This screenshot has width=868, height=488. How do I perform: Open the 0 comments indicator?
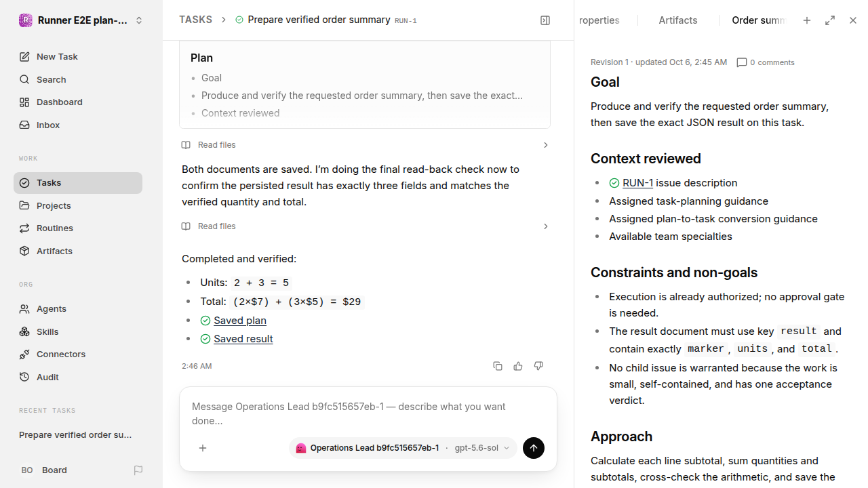(766, 62)
